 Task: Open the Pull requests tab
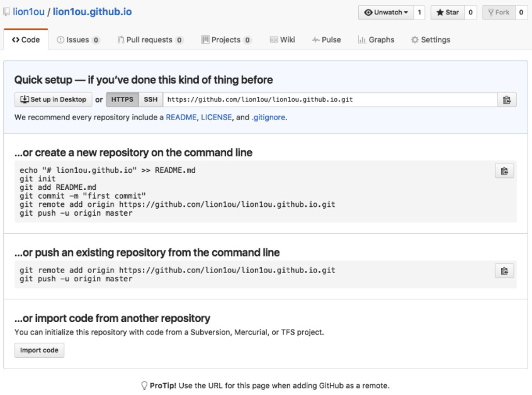[x=150, y=40]
